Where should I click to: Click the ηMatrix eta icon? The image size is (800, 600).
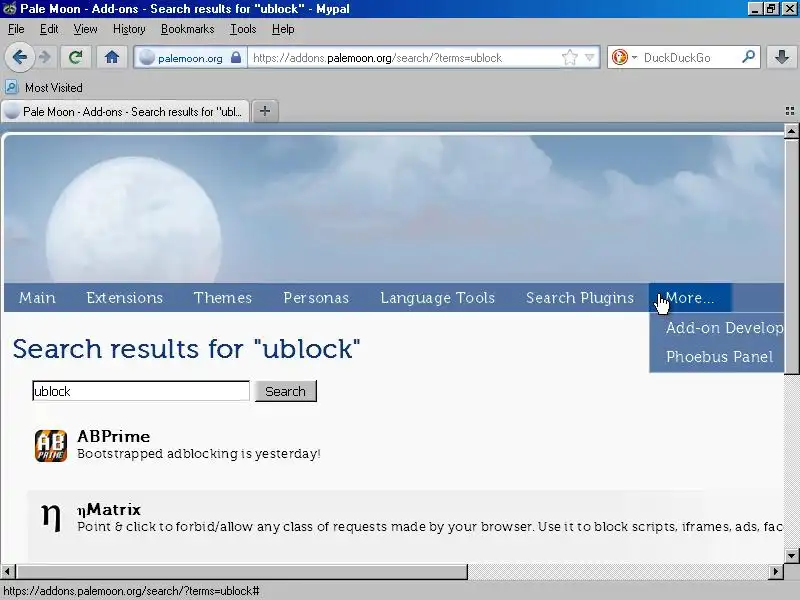pos(51,516)
